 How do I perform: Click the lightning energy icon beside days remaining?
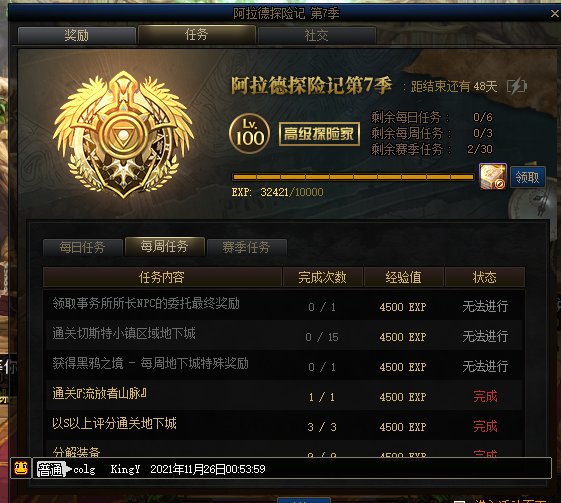[517, 86]
